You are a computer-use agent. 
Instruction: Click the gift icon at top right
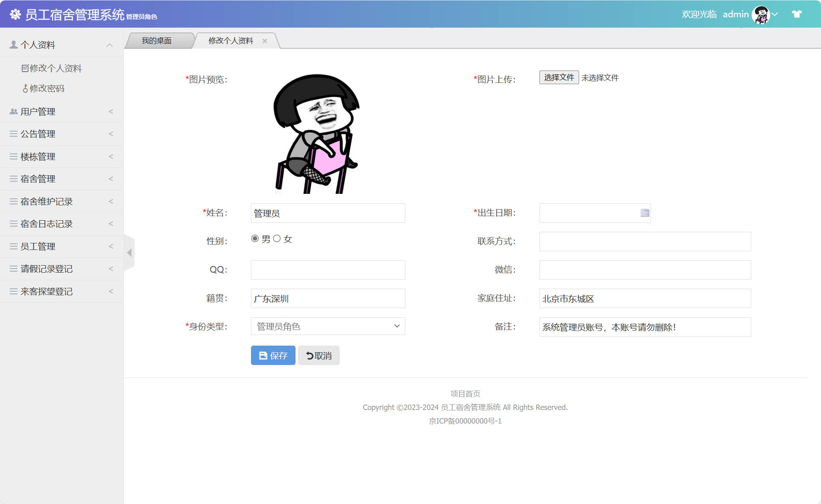coord(796,14)
